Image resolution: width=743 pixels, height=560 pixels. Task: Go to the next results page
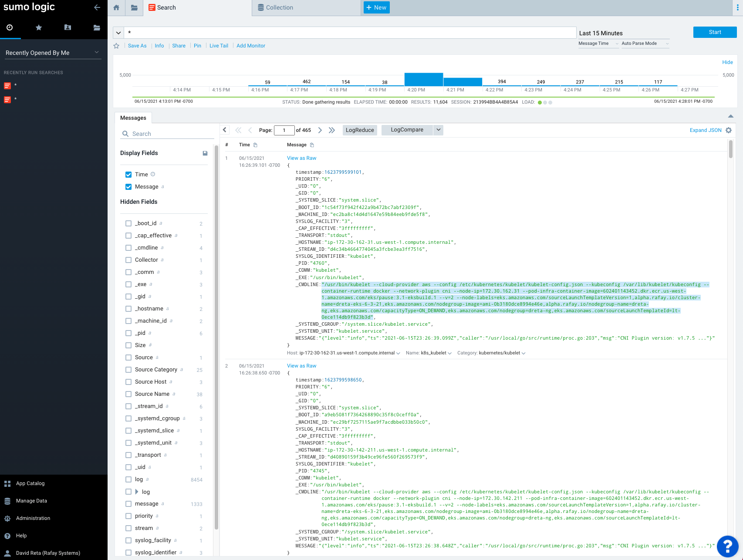(x=320, y=130)
